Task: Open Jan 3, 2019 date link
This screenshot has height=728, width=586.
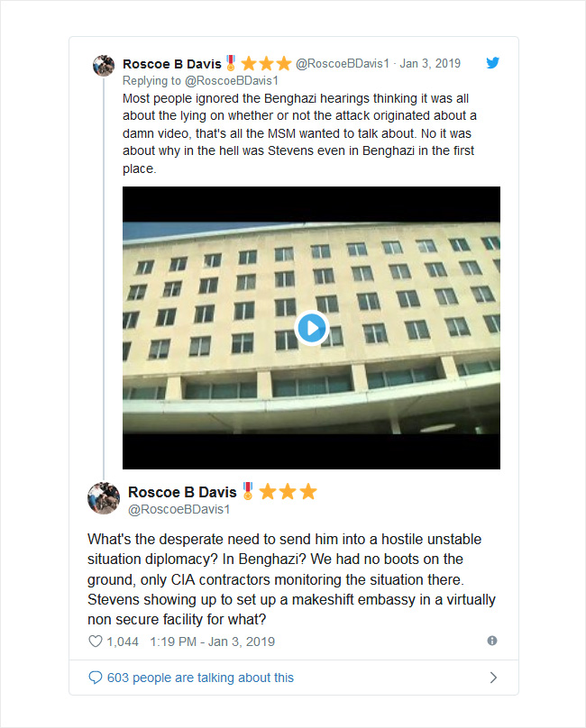Action: tap(430, 64)
